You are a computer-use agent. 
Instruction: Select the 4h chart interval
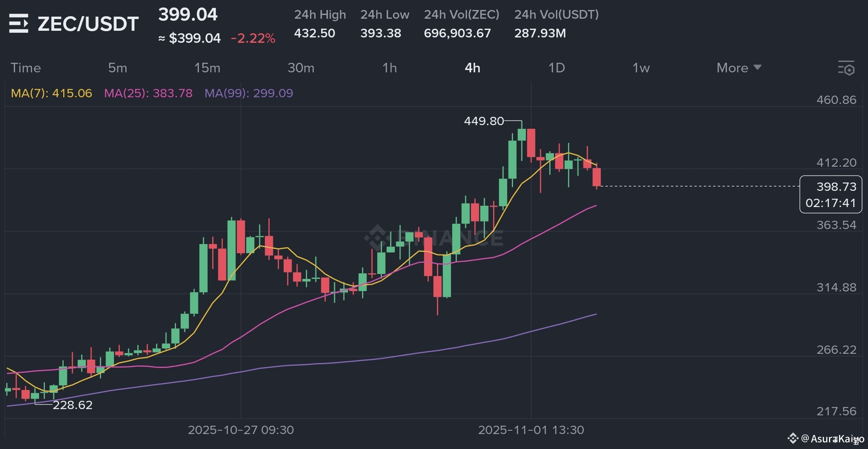pos(472,68)
